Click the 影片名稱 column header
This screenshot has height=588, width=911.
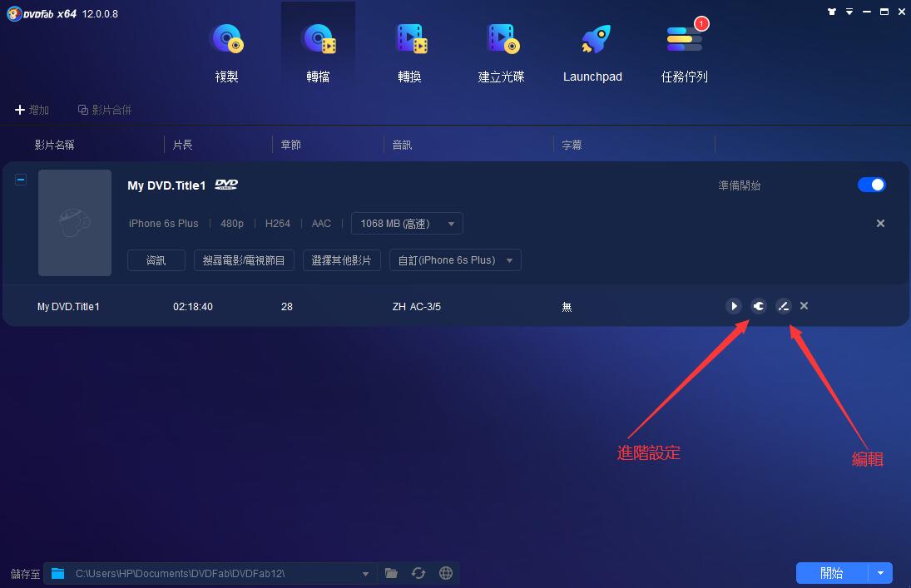(54, 145)
